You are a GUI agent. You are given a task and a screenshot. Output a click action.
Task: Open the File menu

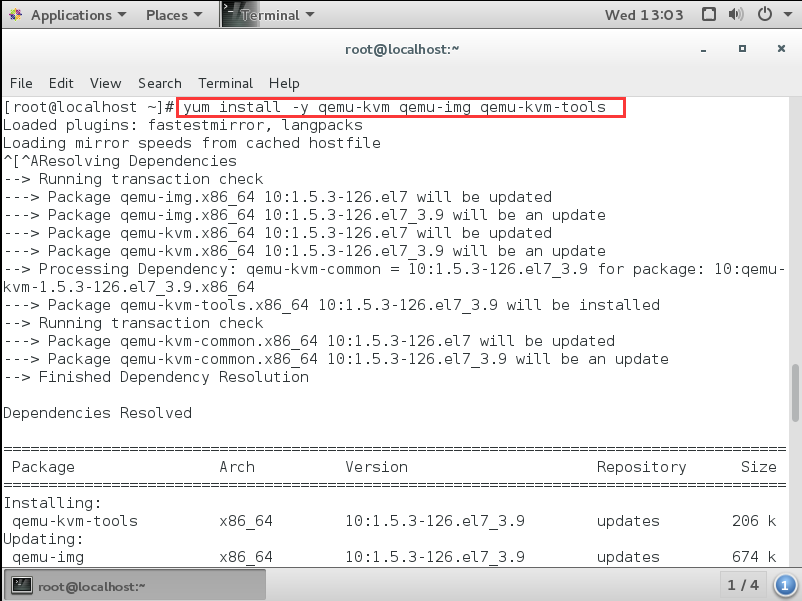[21, 83]
